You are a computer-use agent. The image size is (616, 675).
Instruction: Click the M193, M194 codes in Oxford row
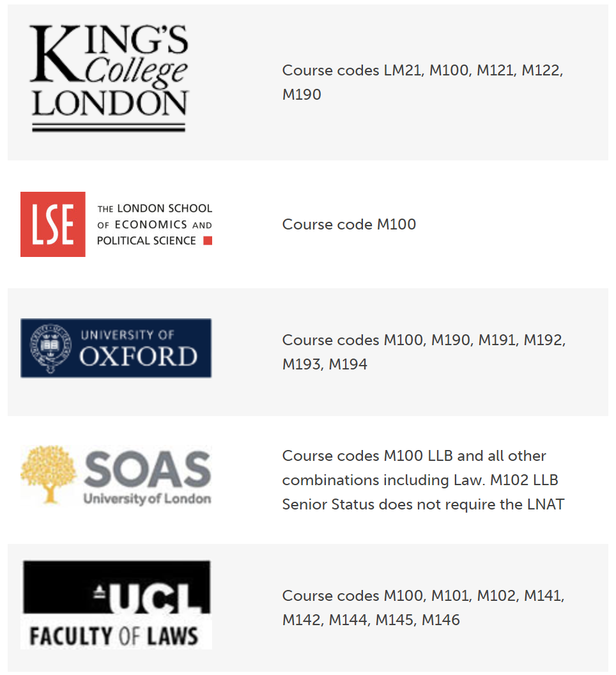[x=325, y=364]
